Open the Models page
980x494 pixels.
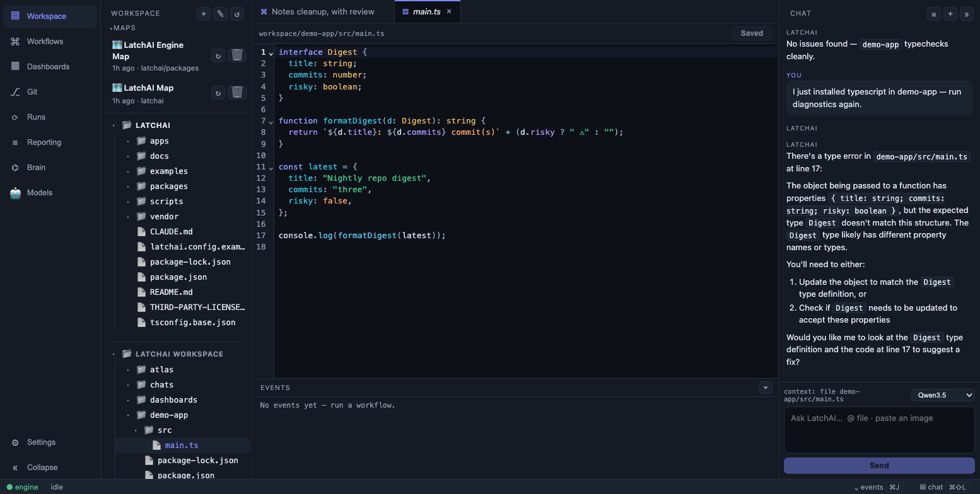coord(50,193)
